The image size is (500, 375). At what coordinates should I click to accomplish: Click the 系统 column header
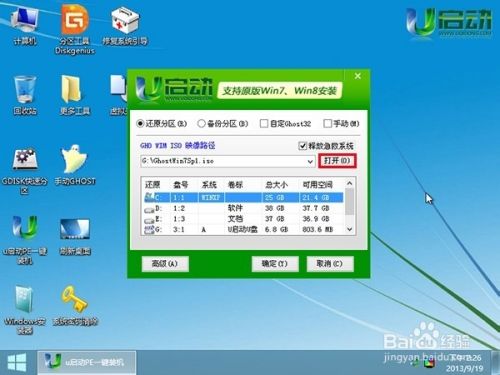pos(209,185)
